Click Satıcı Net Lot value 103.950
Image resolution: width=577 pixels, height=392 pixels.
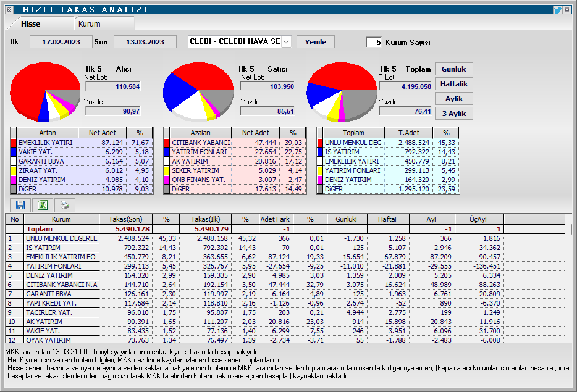[x=267, y=86]
